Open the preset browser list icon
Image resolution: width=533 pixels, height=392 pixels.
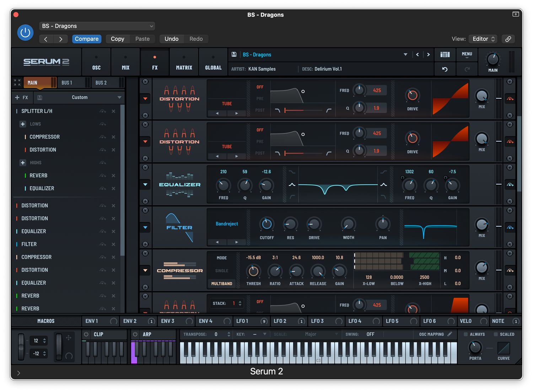(x=445, y=55)
